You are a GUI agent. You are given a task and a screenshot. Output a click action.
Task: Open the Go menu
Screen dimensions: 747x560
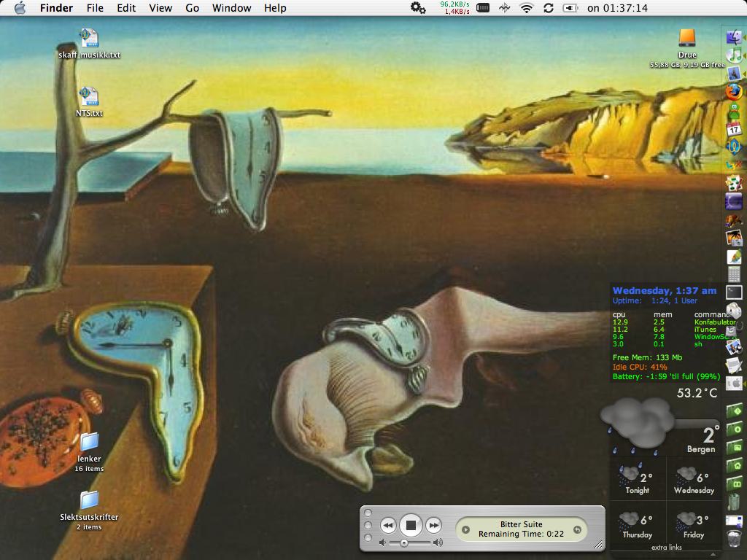click(192, 8)
